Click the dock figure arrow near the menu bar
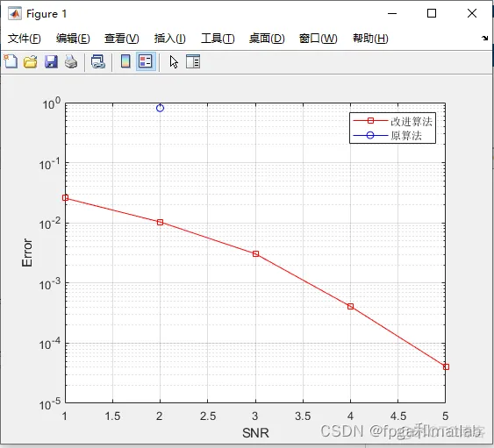494x448 pixels. coord(484,38)
